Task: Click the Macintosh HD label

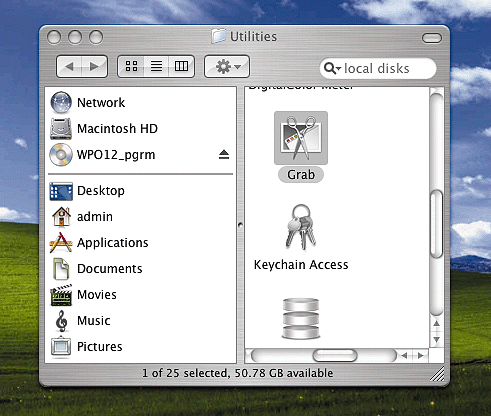Action: pos(117,129)
